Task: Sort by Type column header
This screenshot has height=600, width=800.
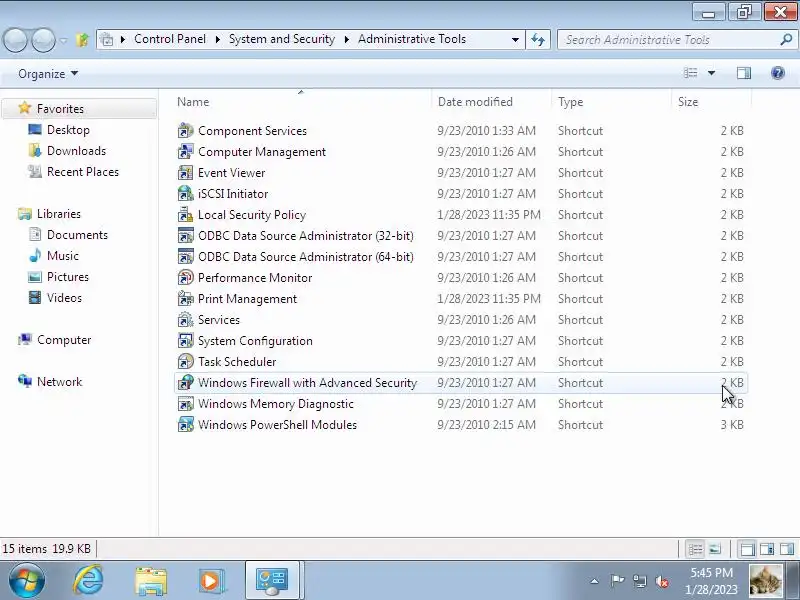Action: click(x=611, y=102)
